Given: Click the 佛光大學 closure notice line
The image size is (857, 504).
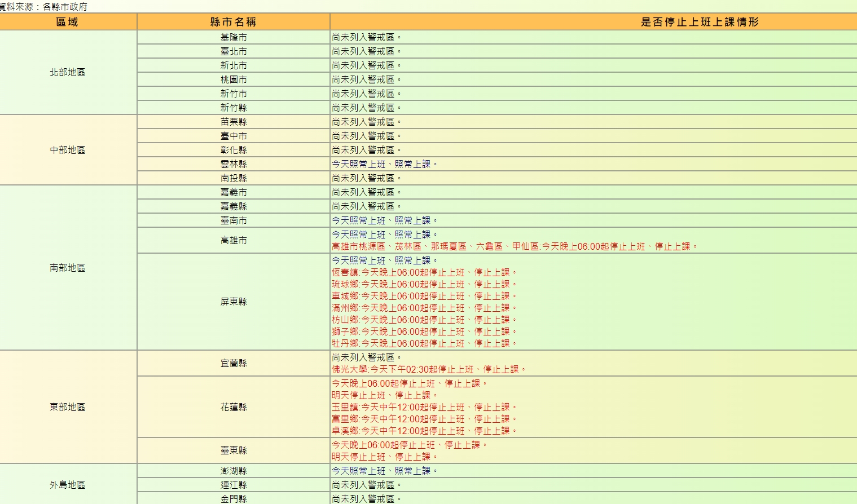Looking at the screenshot, I should [429, 369].
